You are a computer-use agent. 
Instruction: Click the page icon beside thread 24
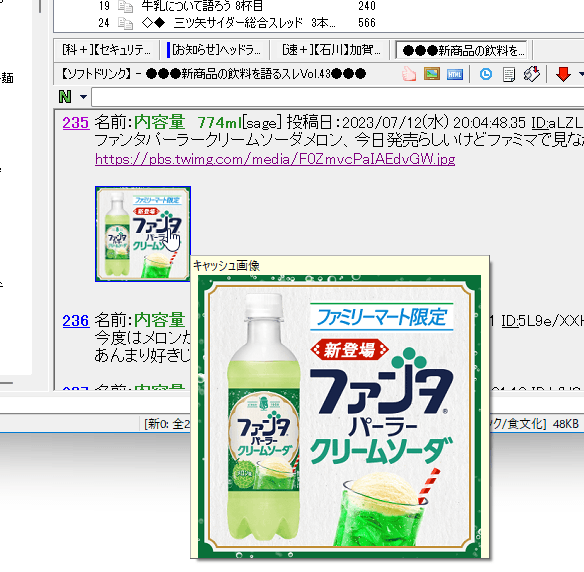125,23
